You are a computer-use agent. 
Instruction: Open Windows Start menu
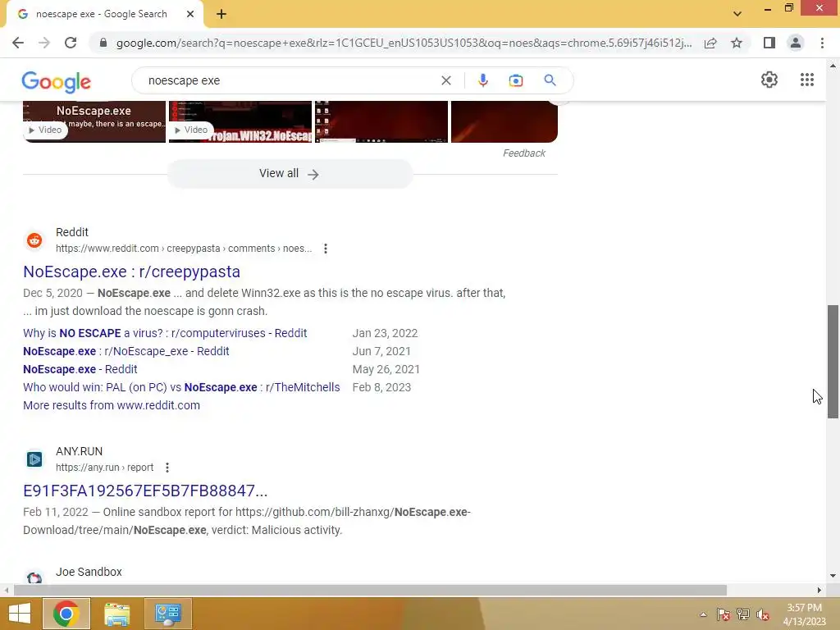click(20, 614)
